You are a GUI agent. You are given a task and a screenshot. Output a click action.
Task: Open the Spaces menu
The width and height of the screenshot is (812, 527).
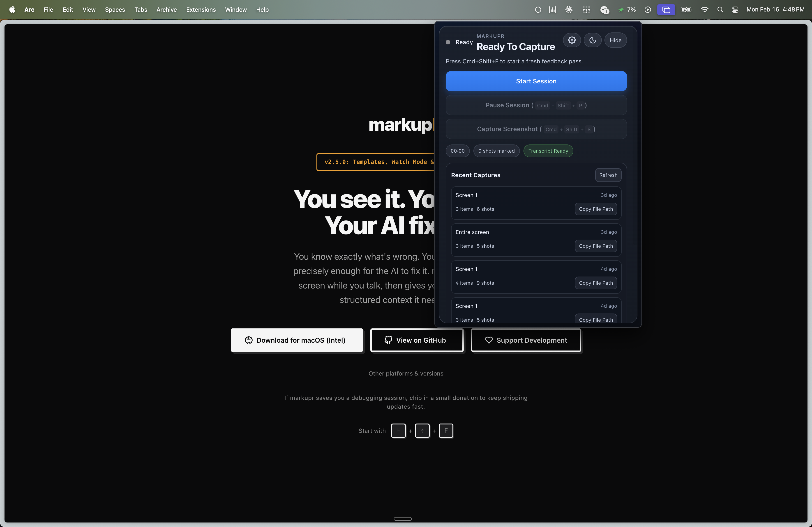(x=115, y=9)
